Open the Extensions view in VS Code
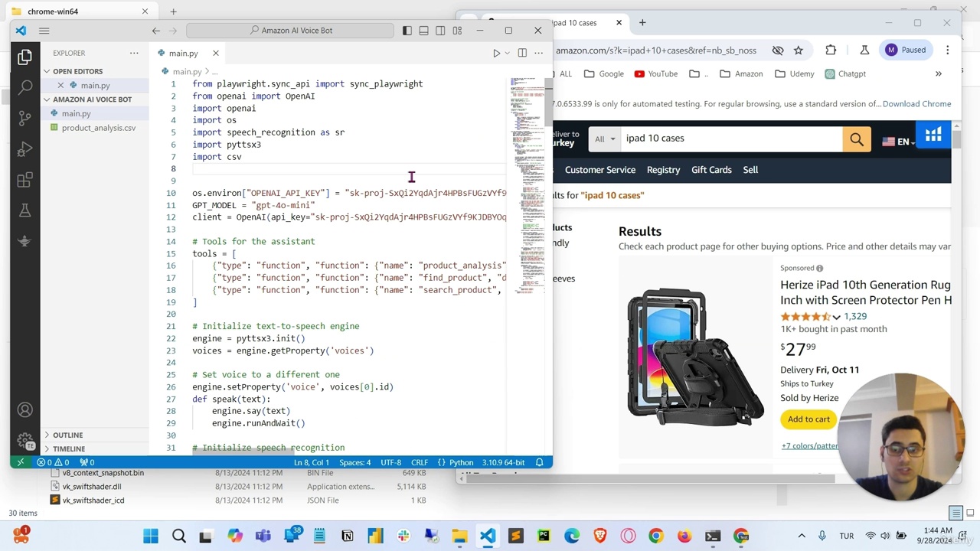980x551 pixels. pyautogui.click(x=24, y=180)
